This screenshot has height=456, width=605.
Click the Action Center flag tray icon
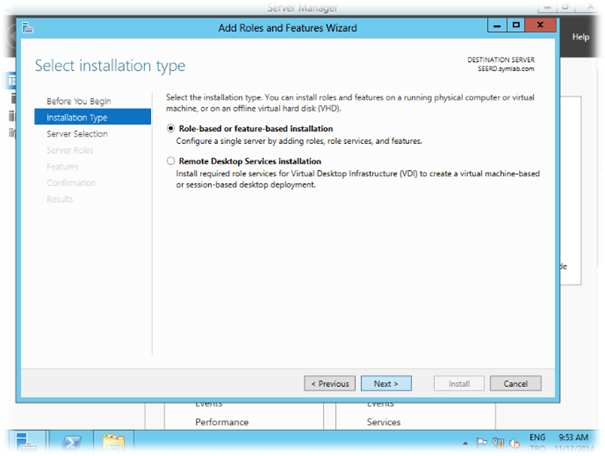tap(481, 440)
